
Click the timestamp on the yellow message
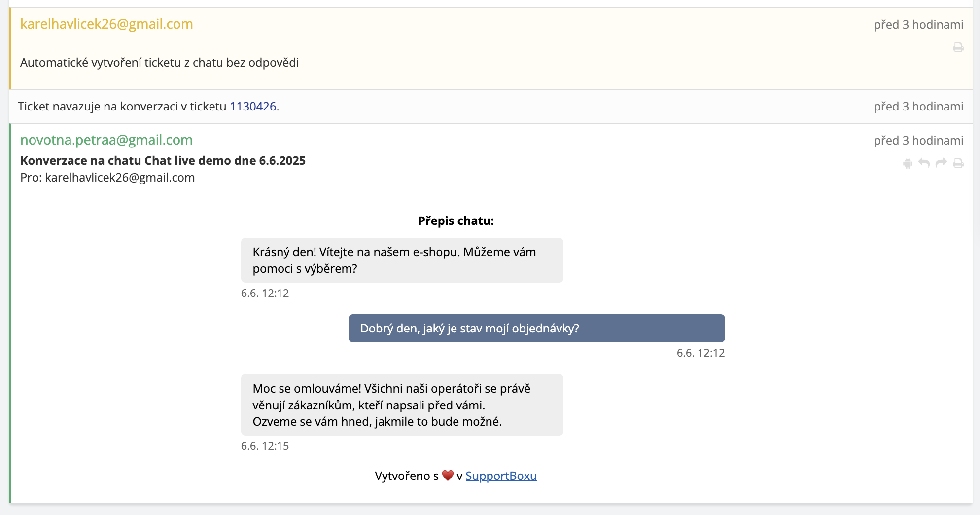tap(918, 24)
